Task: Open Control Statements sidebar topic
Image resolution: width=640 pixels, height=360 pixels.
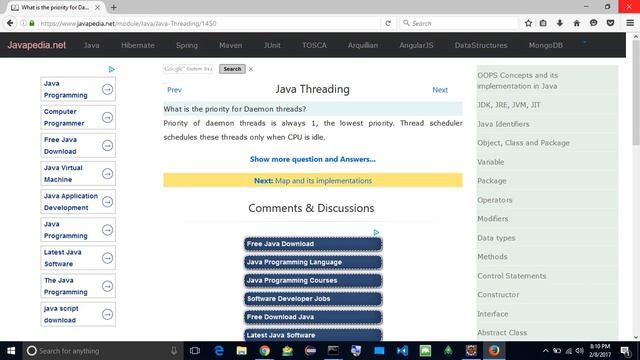Action: click(x=511, y=276)
